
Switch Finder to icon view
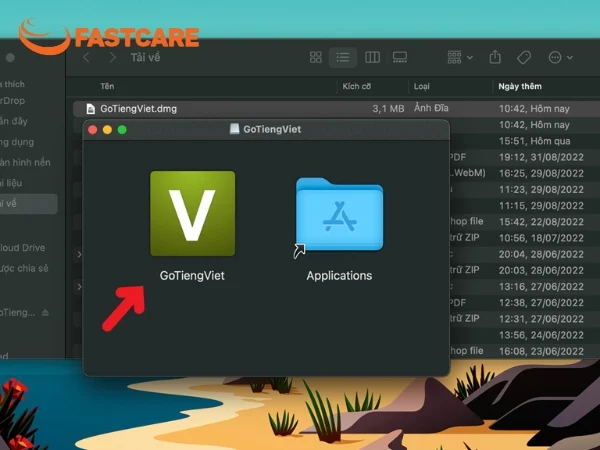click(x=316, y=57)
